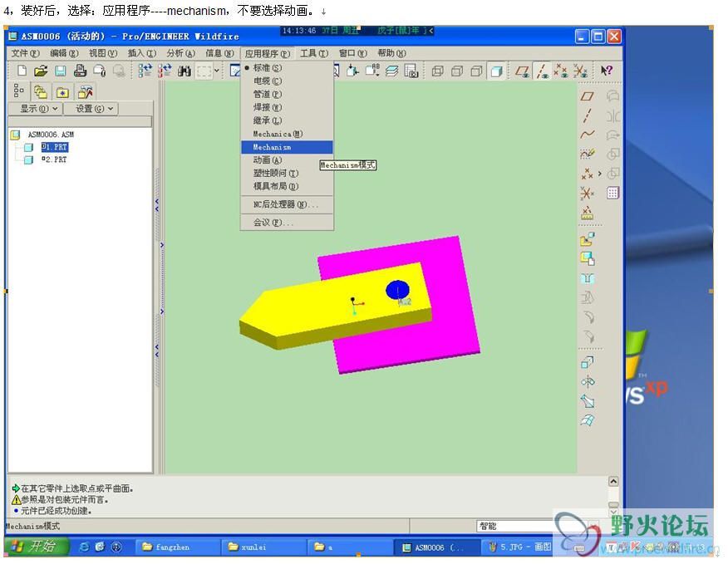Screen dimensions: 728x564
Task: Print using the printer toolbar icon
Action: point(80,71)
